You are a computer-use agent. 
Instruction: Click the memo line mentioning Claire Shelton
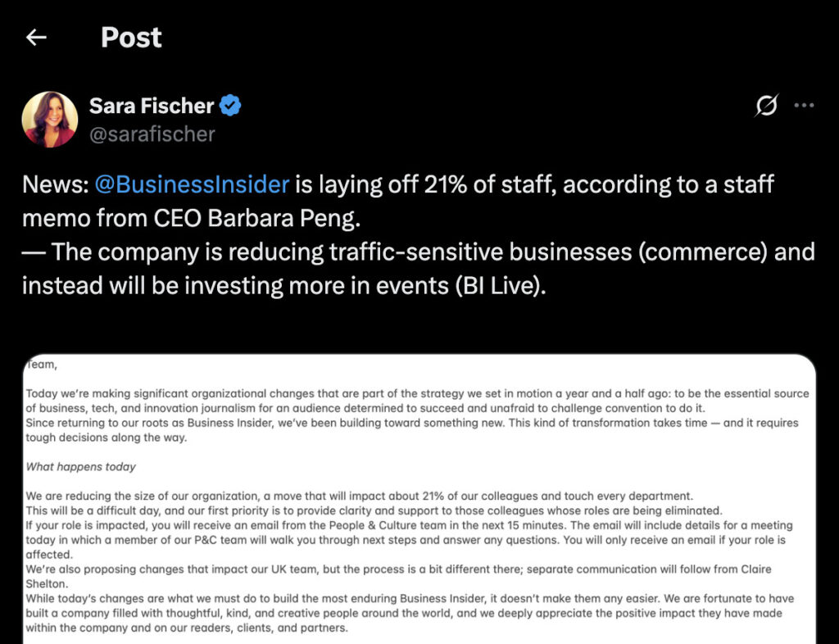(x=399, y=576)
